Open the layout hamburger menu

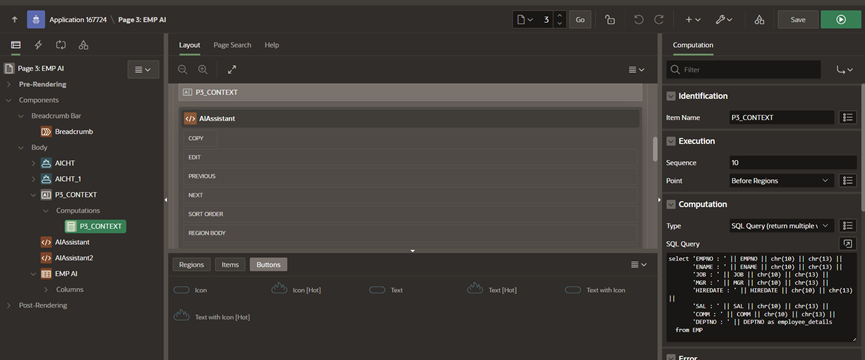pyautogui.click(x=637, y=69)
